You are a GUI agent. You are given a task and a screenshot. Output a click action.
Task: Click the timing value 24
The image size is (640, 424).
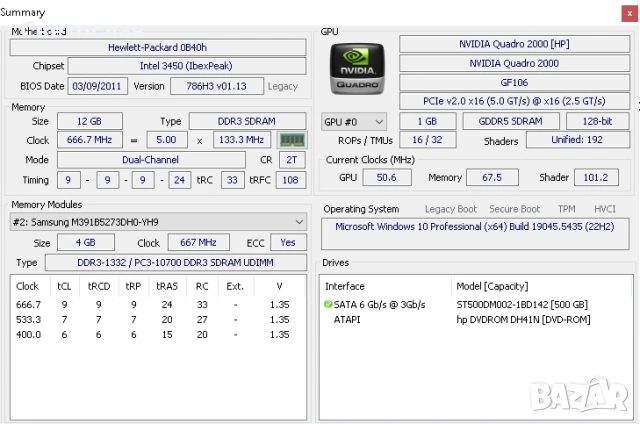(179, 180)
